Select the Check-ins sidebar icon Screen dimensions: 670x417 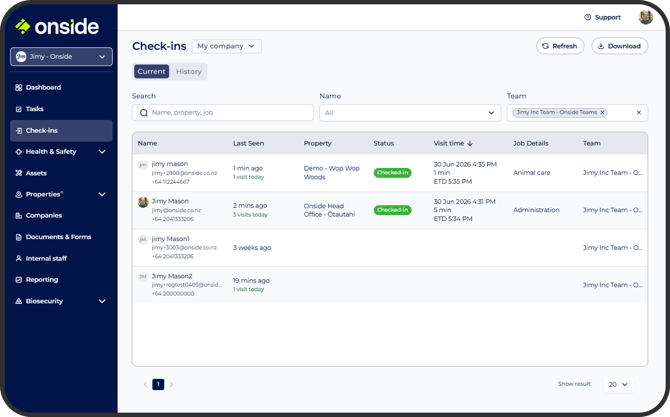click(x=18, y=131)
